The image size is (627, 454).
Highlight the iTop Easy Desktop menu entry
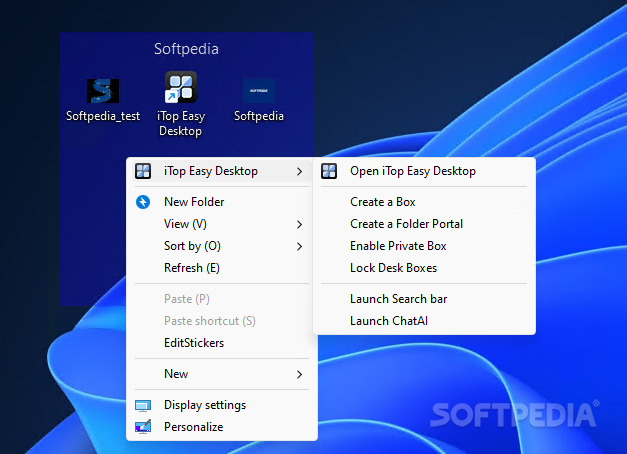click(222, 171)
